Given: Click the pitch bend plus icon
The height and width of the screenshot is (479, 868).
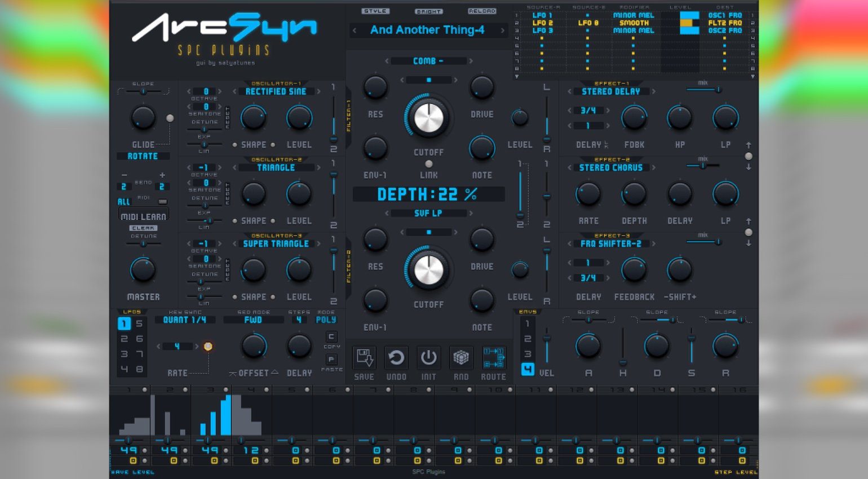Looking at the screenshot, I should tap(162, 175).
